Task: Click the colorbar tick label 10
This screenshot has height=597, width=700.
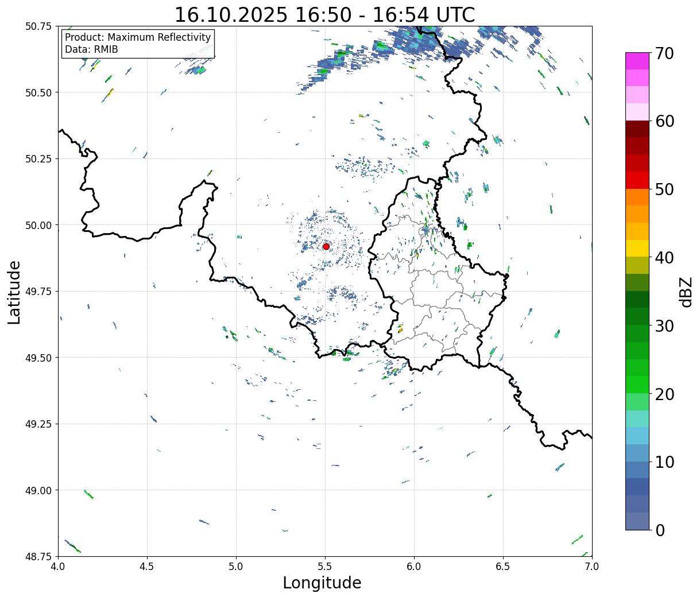Action: pos(664,462)
